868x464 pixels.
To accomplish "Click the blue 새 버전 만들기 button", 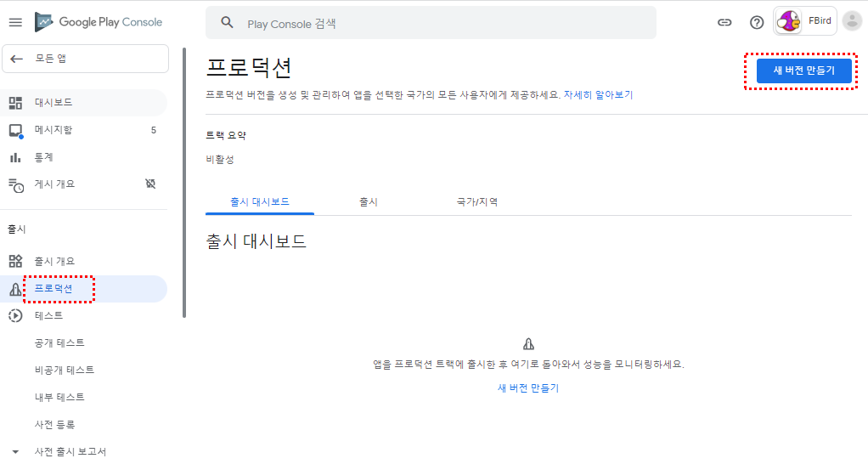I will click(803, 71).
